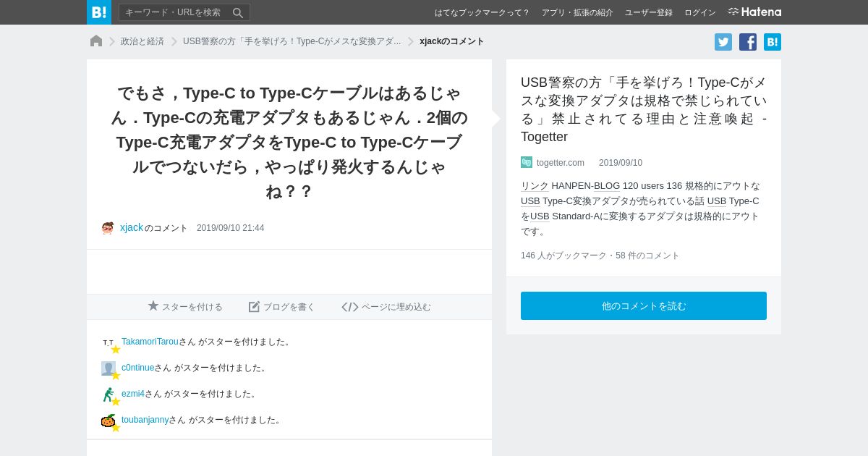Open ユーザー登録 in top menu
The height and width of the screenshot is (456, 868).
click(x=649, y=12)
